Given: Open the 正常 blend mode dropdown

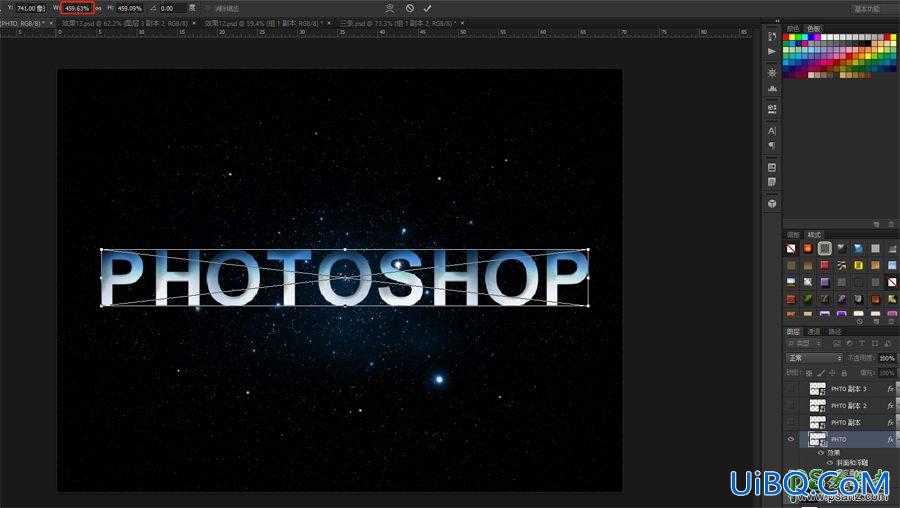Looking at the screenshot, I should click(x=814, y=358).
